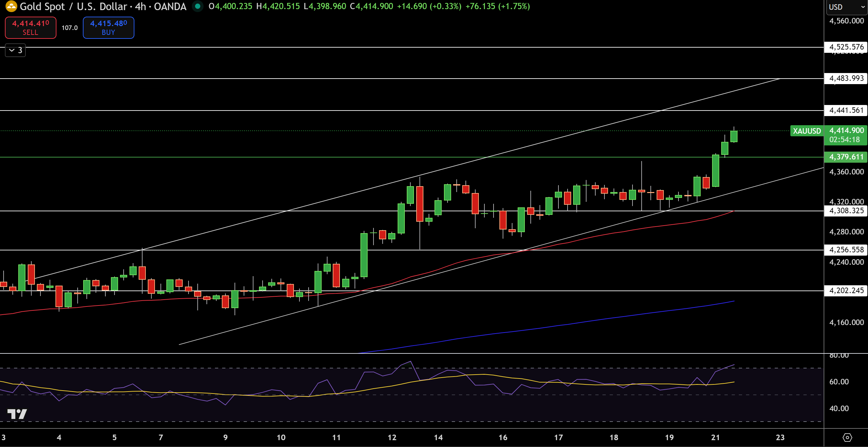Screen dimensions: 868x447
Task: Click the 4,441.561 price level label
Action: pyautogui.click(x=846, y=111)
